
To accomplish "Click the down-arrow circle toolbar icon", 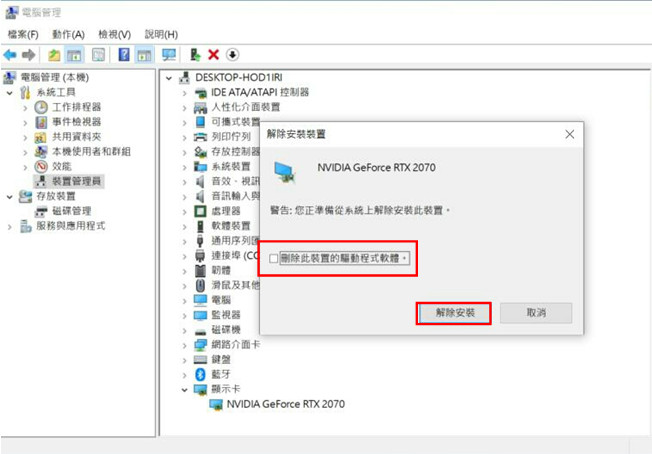I will click(233, 54).
